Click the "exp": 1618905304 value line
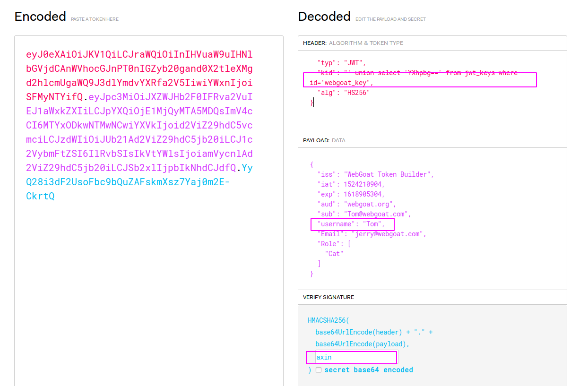This screenshot has width=588, height=386. (351, 194)
